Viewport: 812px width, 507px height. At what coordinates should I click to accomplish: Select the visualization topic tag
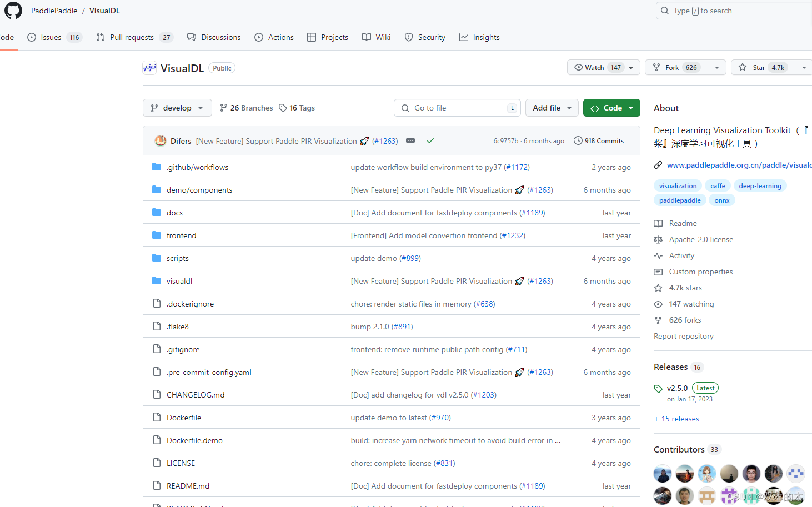(x=678, y=186)
